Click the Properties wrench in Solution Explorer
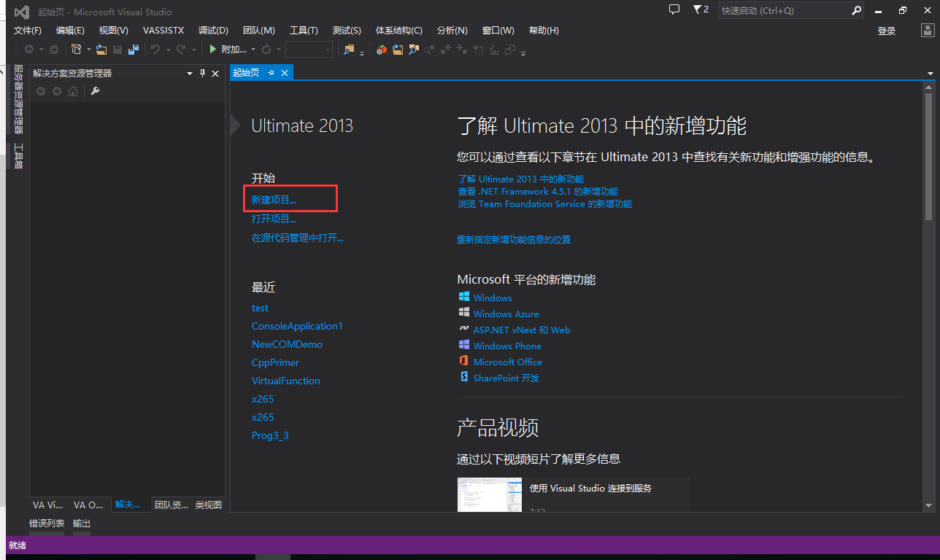 (x=95, y=91)
